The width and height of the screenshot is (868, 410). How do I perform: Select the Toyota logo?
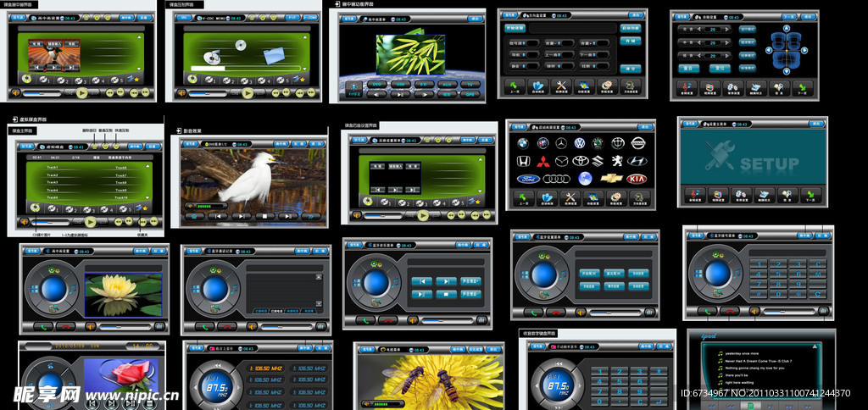580,161
